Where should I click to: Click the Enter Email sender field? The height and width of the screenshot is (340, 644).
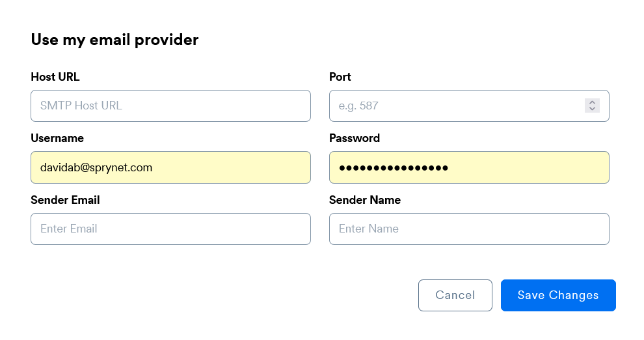(x=170, y=229)
